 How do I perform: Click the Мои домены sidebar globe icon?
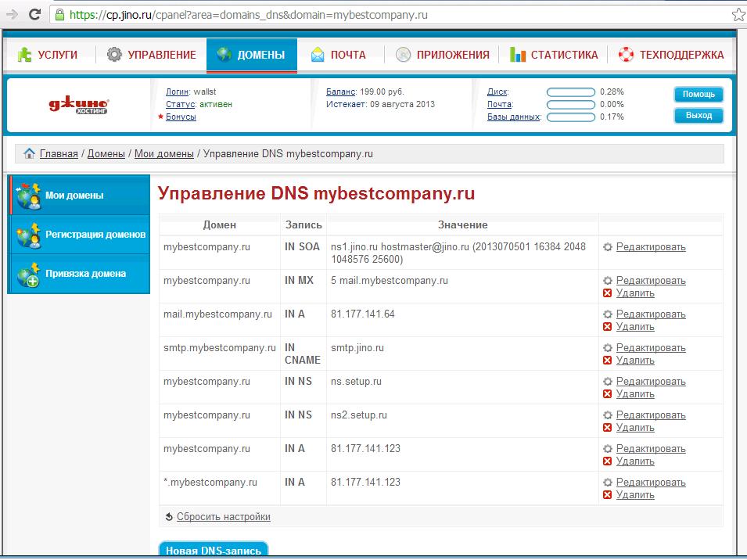click(x=28, y=196)
